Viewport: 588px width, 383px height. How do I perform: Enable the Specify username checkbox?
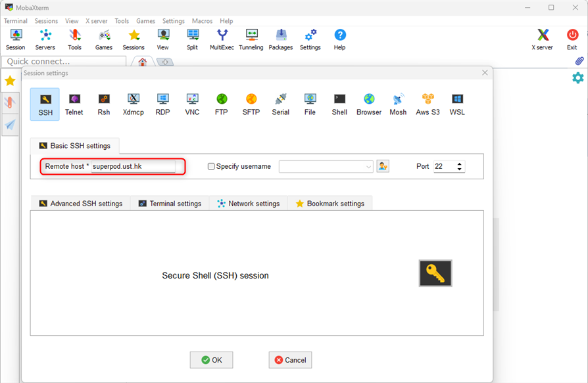click(x=211, y=166)
